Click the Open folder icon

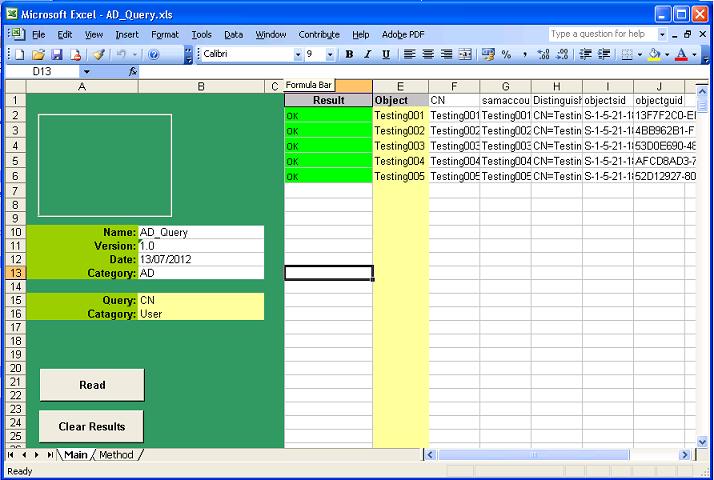[38, 54]
